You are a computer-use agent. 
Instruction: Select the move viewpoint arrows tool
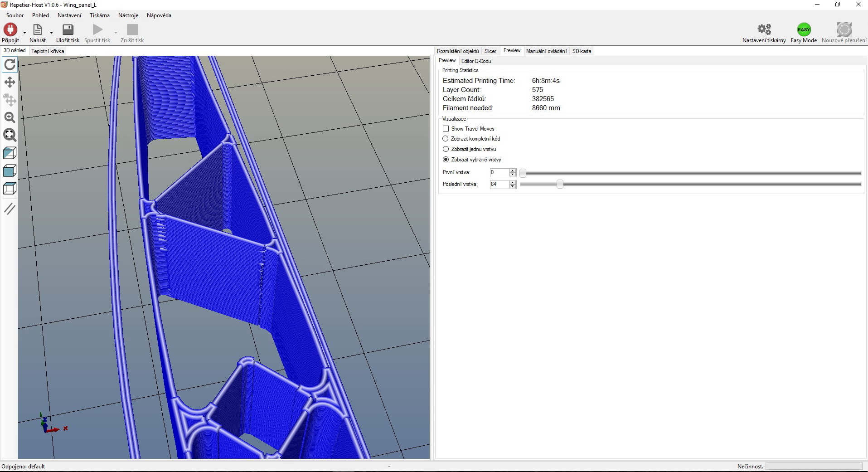pos(10,82)
